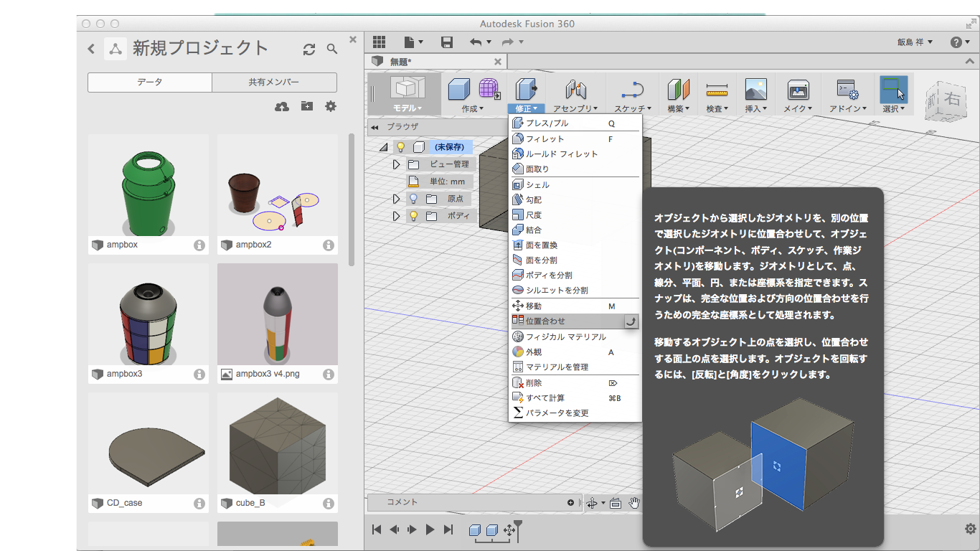
Task: Click the new folder icon
Action: pos(307,106)
